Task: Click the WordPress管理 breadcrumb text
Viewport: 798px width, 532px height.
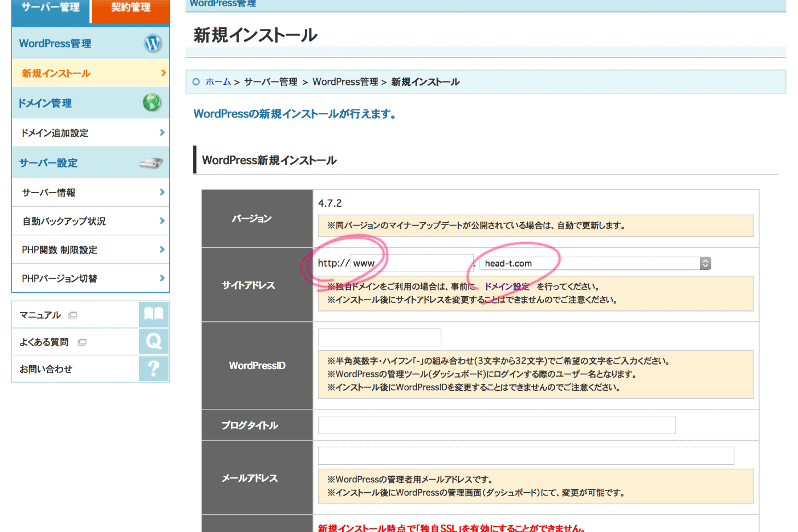Action: (345, 82)
